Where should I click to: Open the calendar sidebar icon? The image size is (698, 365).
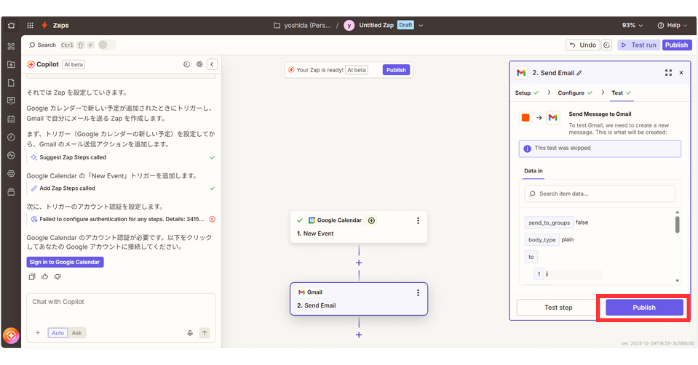(x=11, y=119)
